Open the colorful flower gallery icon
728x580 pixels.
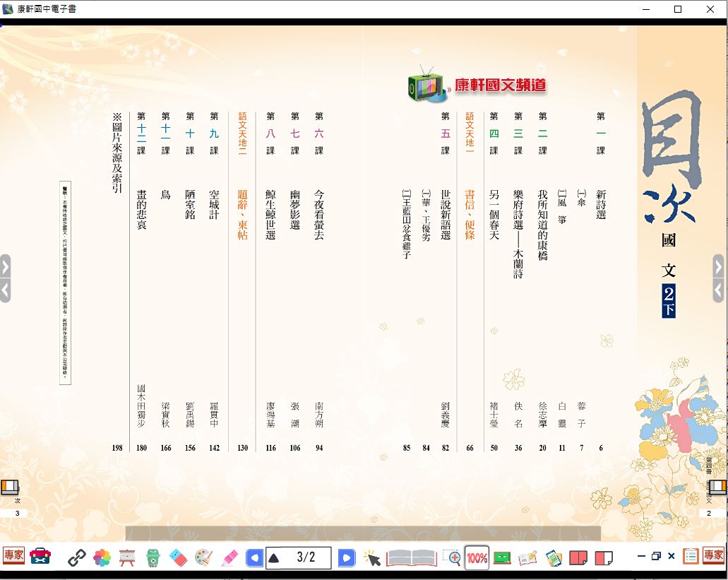[102, 558]
